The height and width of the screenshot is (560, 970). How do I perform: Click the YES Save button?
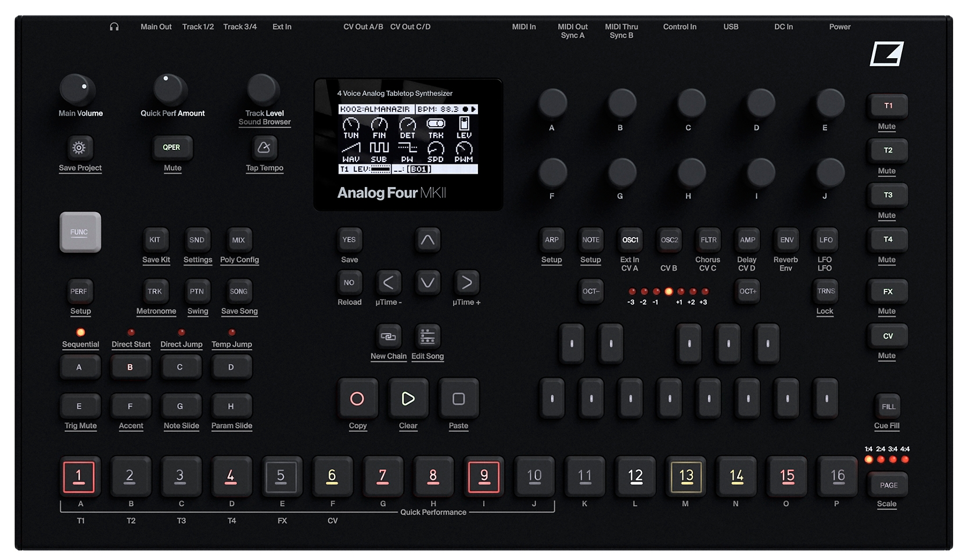click(x=349, y=239)
